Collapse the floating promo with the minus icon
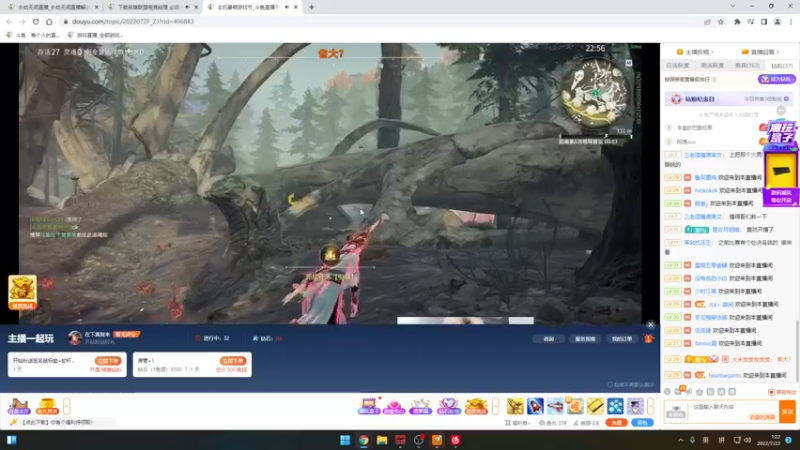The image size is (800, 450). 781,110
